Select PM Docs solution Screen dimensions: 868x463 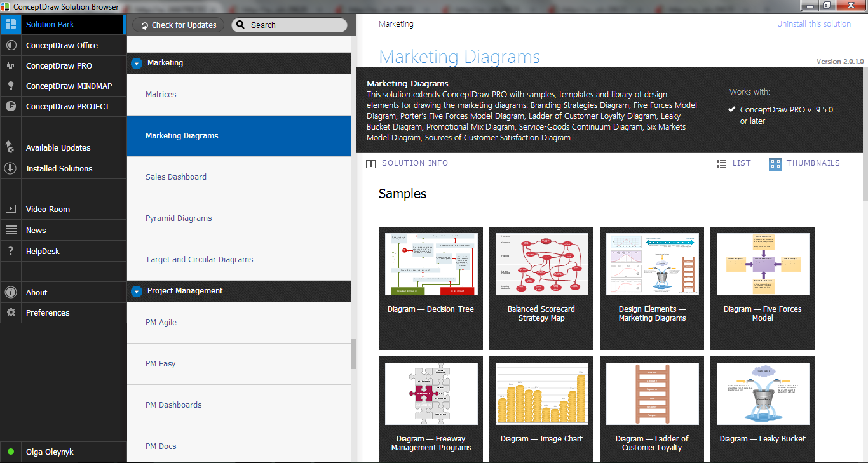coord(239,445)
